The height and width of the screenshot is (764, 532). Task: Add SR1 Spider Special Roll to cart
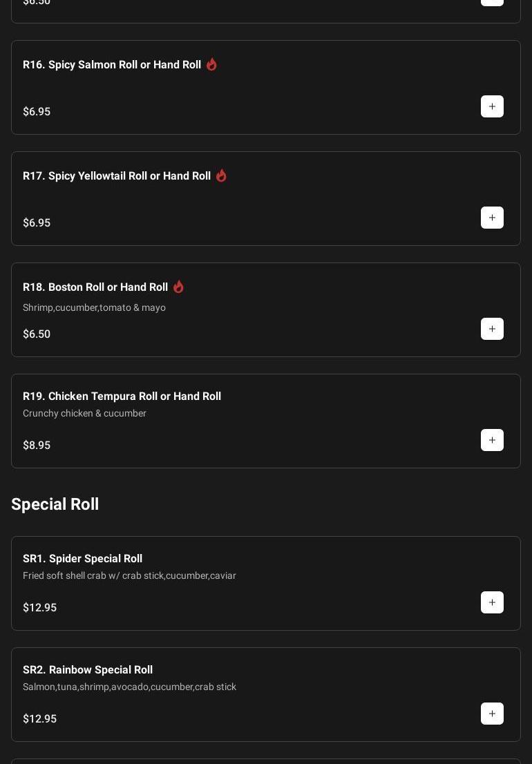(492, 602)
